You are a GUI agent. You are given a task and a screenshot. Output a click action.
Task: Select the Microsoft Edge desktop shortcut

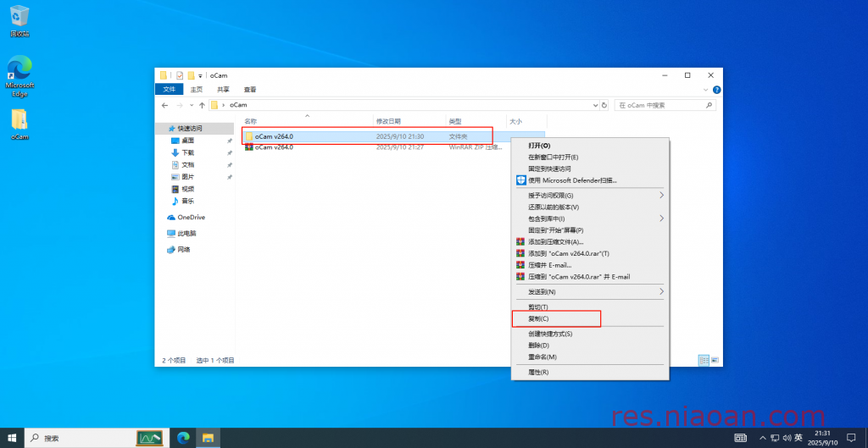click(x=19, y=75)
